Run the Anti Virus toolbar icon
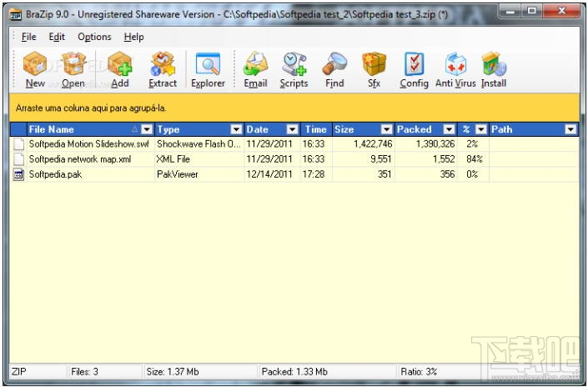This screenshot has height=387, width=588. click(455, 64)
